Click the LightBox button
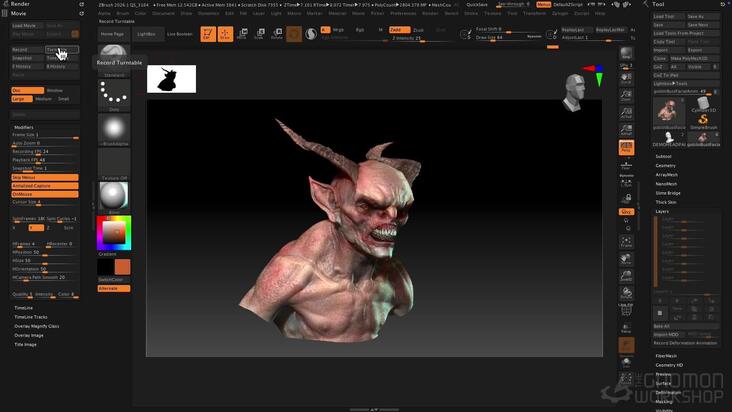Viewport: 732px width, 412px height. pos(146,34)
